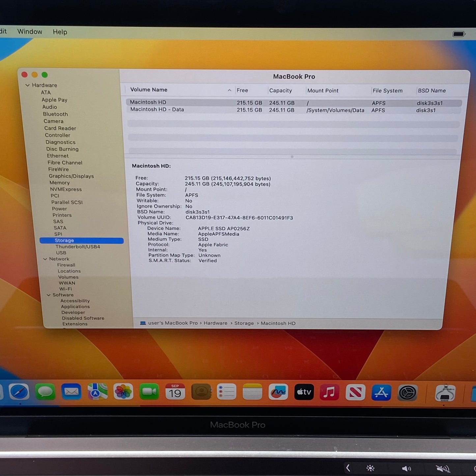Collapse the Hardware section
476x476 pixels.
tap(27, 85)
